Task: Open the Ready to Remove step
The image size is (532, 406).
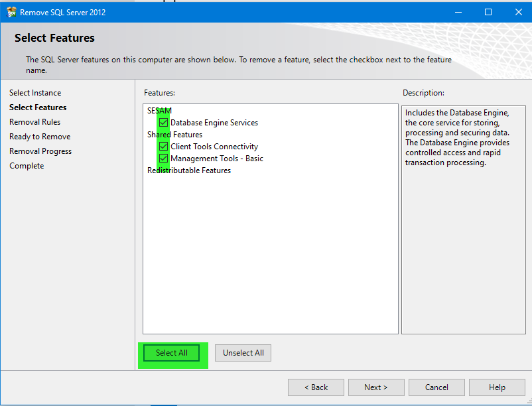Action: [40, 137]
